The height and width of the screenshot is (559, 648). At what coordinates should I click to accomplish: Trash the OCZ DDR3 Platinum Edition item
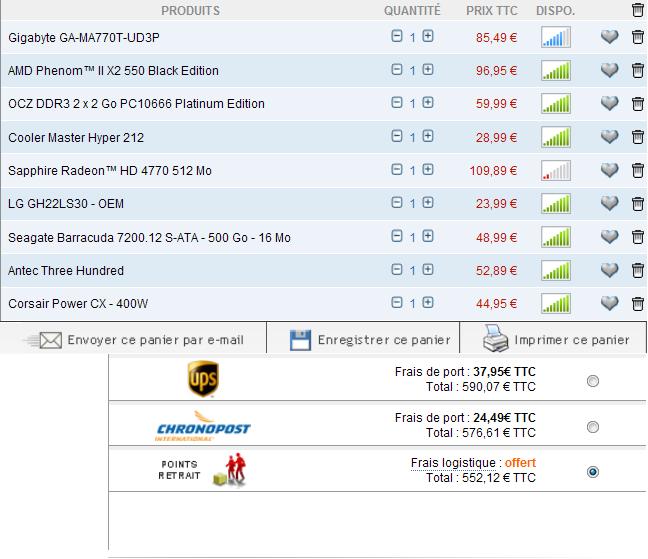(x=638, y=103)
